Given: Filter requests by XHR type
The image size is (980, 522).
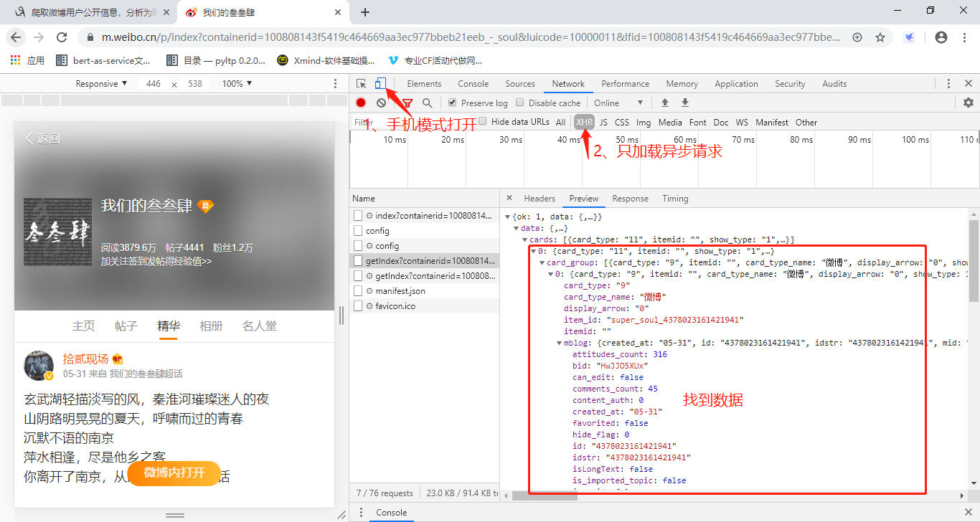Looking at the screenshot, I should point(584,123).
